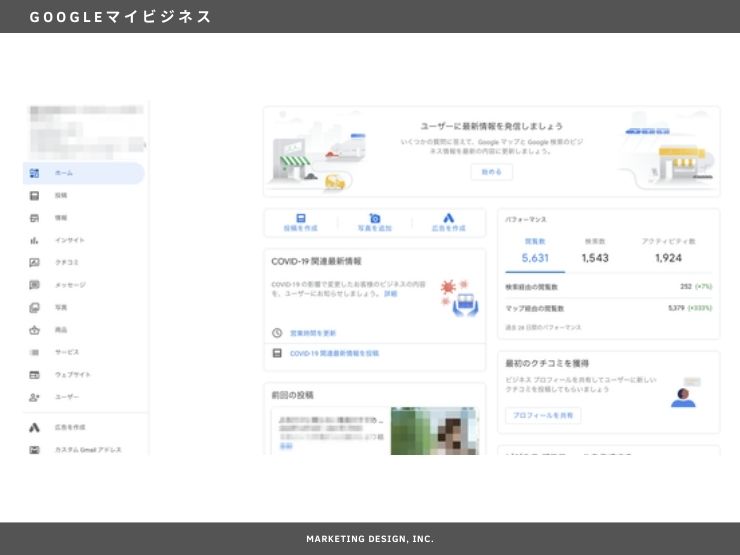Viewport: 740px width, 555px height.
Task: Click the 商品 shopping basket icon
Action: [x=34, y=329]
